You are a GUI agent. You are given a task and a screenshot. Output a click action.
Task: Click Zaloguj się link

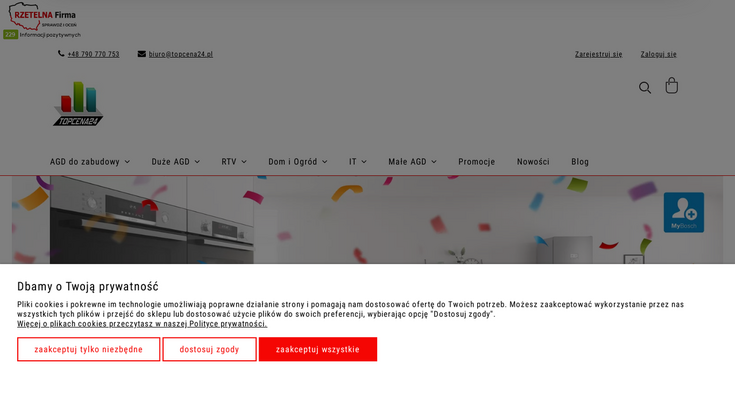(658, 54)
